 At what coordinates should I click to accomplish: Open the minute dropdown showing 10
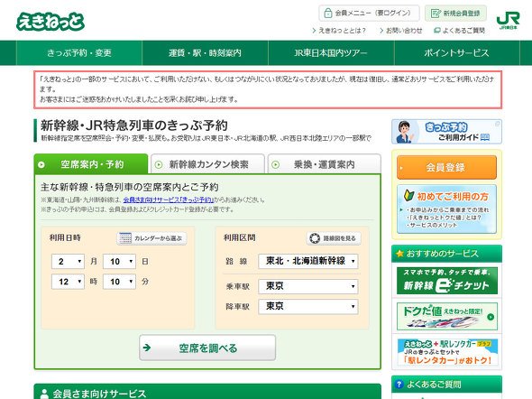coord(119,282)
